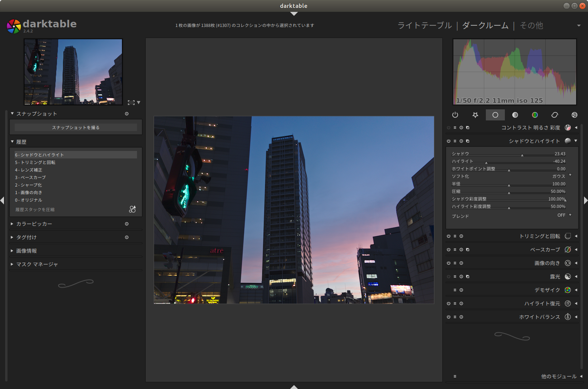Show favorite modules with star icon

pyautogui.click(x=475, y=115)
